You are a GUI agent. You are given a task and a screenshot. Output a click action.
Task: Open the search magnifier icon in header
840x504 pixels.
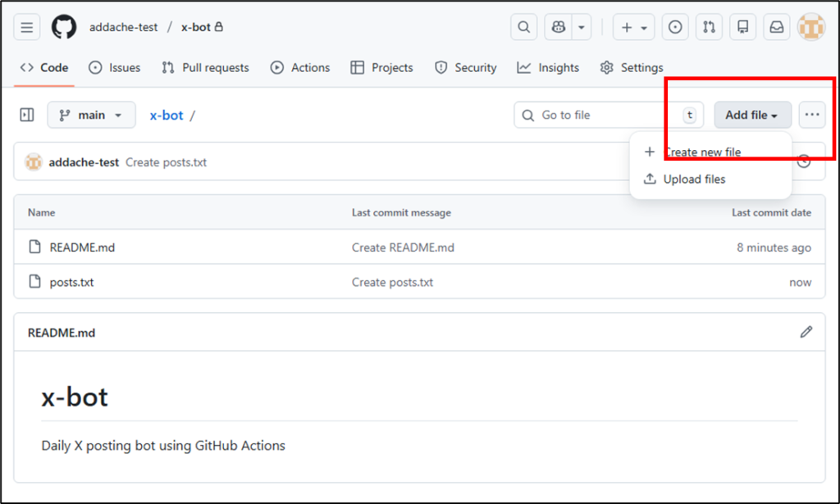[524, 27]
